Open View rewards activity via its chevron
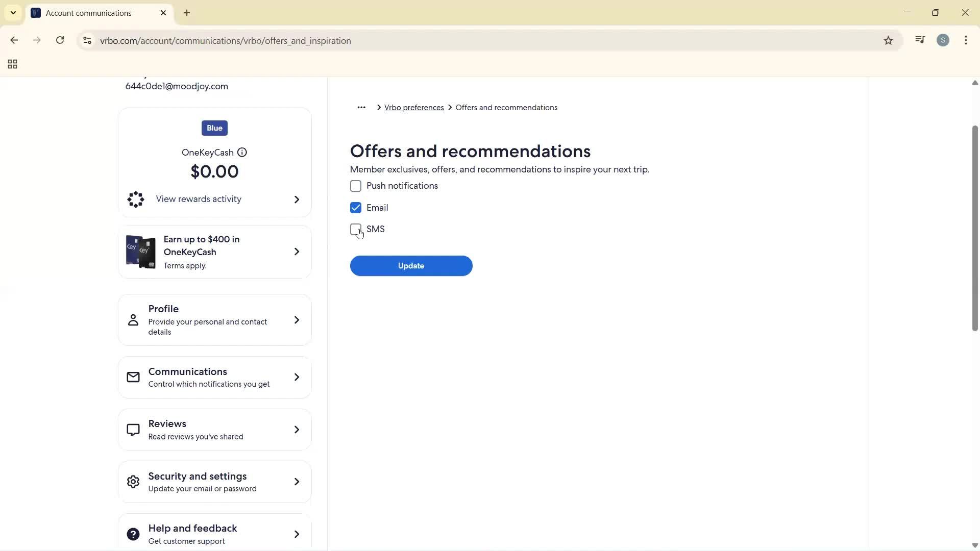 (297, 199)
